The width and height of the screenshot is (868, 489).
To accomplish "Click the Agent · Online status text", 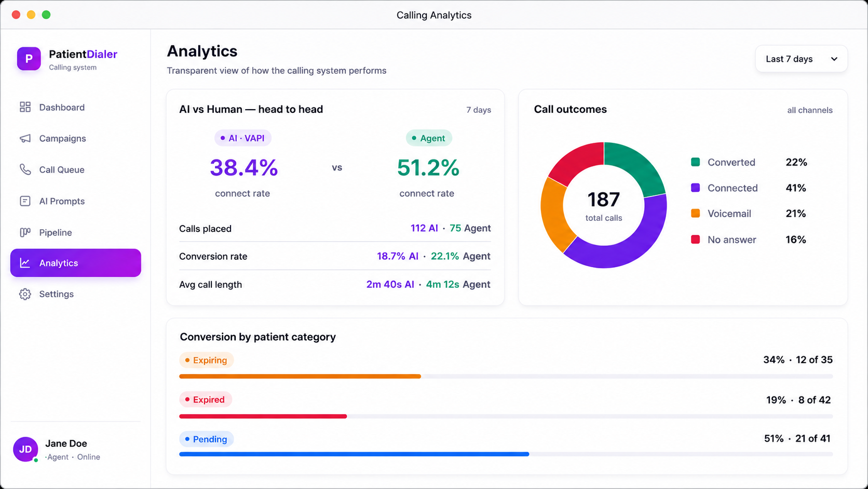I will tap(73, 457).
